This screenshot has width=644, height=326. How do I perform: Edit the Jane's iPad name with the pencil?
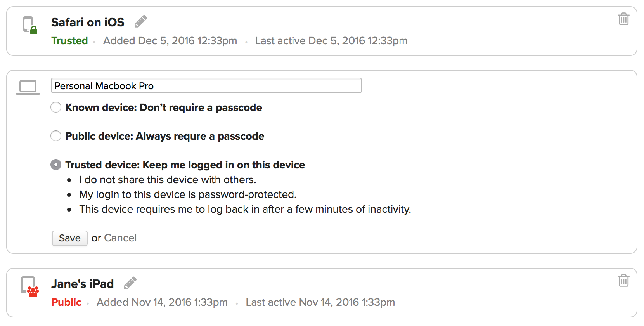click(130, 283)
